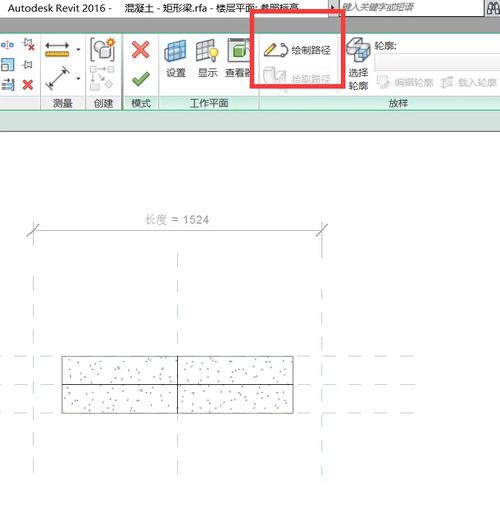Click the greyed Create Similar icon
Viewport: 500px width, 520px height.
coord(102,78)
